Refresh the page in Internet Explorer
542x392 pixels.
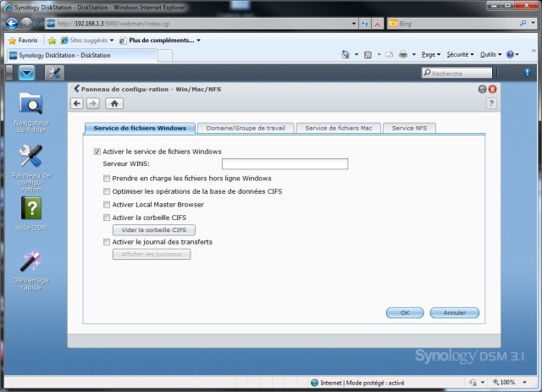click(365, 24)
